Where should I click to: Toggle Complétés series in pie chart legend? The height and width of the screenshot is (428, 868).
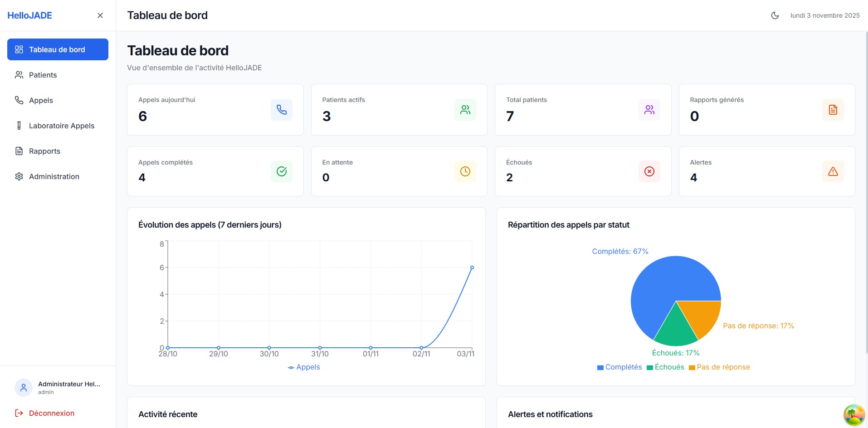pyautogui.click(x=619, y=367)
